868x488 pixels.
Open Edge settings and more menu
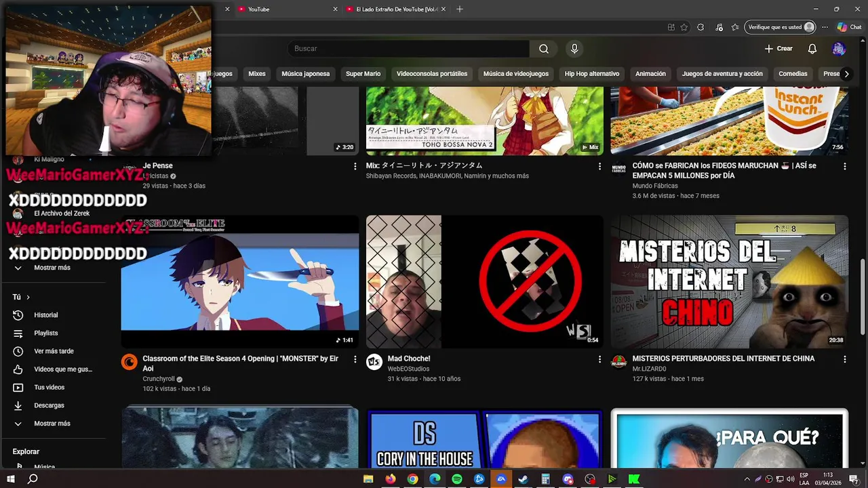[825, 27]
